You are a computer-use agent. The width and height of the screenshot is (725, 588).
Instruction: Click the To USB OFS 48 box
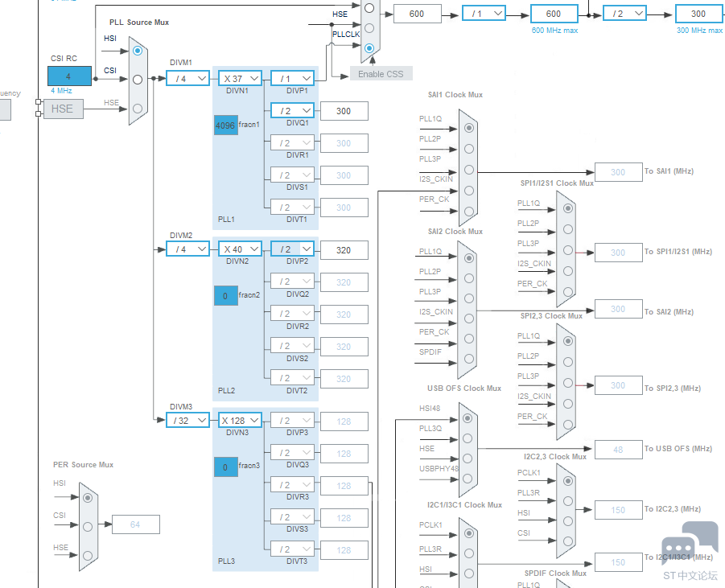coord(618,450)
